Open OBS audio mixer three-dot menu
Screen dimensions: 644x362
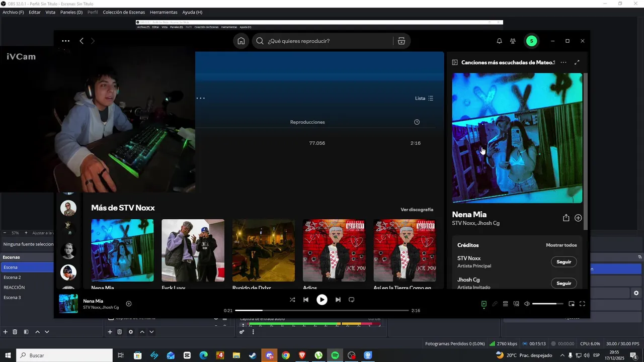253,332
